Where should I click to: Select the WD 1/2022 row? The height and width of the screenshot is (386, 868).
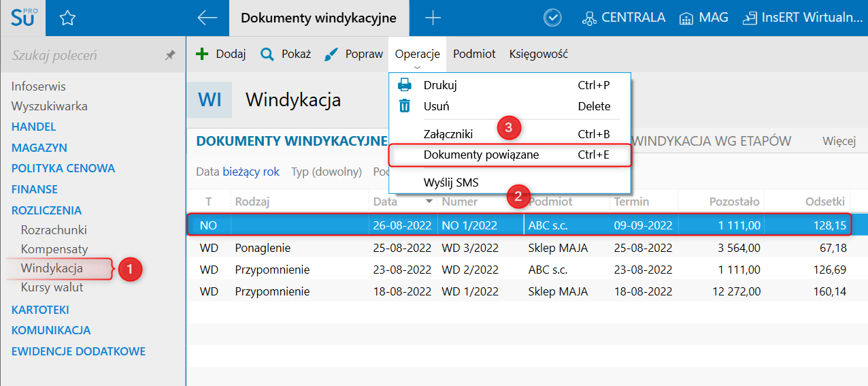(520, 291)
